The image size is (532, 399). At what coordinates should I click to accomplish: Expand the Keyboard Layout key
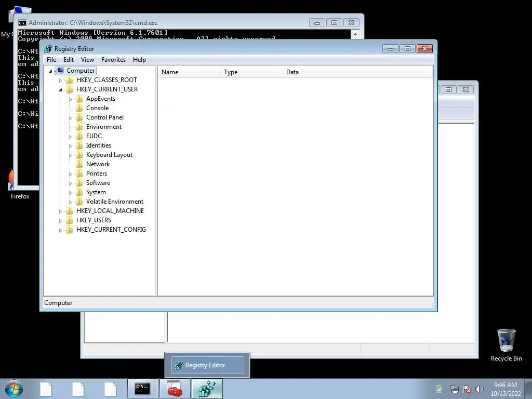tap(70, 155)
